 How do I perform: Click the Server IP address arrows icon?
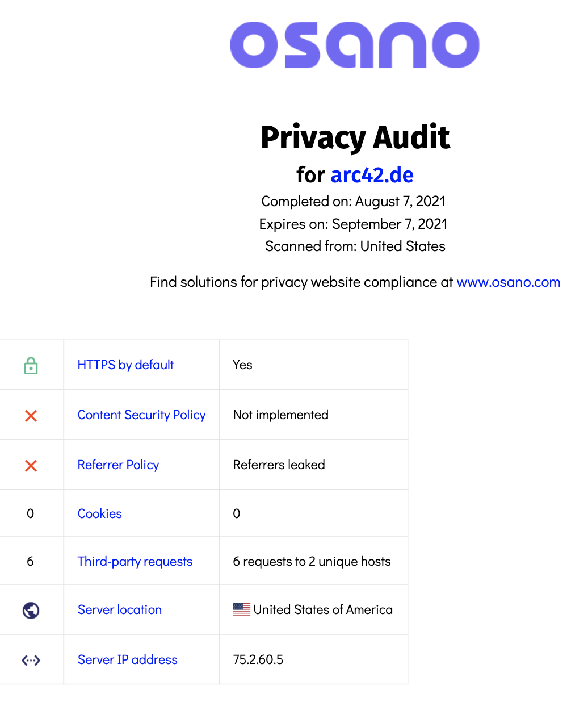[x=31, y=660]
